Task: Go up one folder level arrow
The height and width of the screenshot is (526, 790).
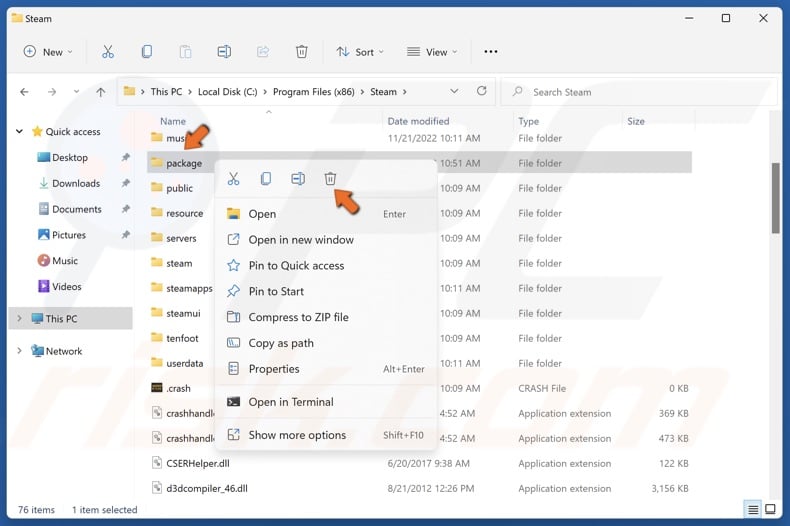Action: pos(101,92)
